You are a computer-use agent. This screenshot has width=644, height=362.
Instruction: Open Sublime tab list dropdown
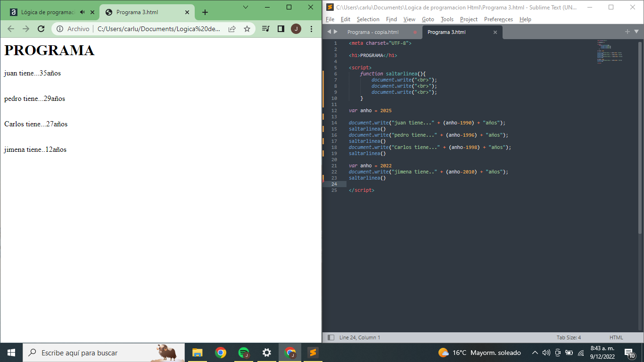click(636, 32)
